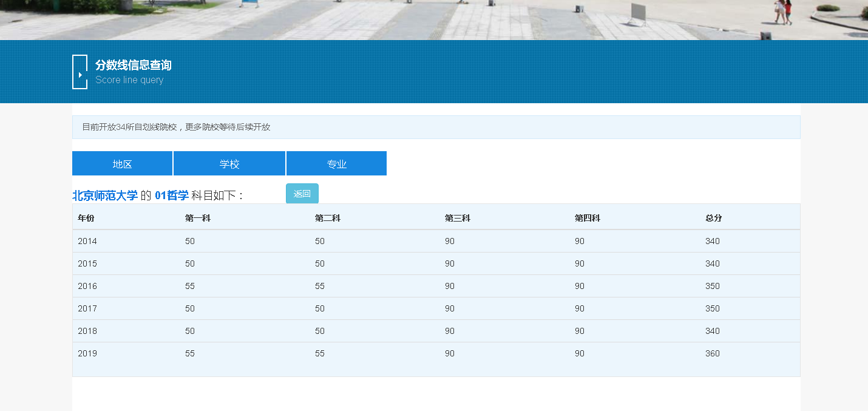Click the 01哲学 major link
The width and height of the screenshot is (868, 411).
click(172, 195)
